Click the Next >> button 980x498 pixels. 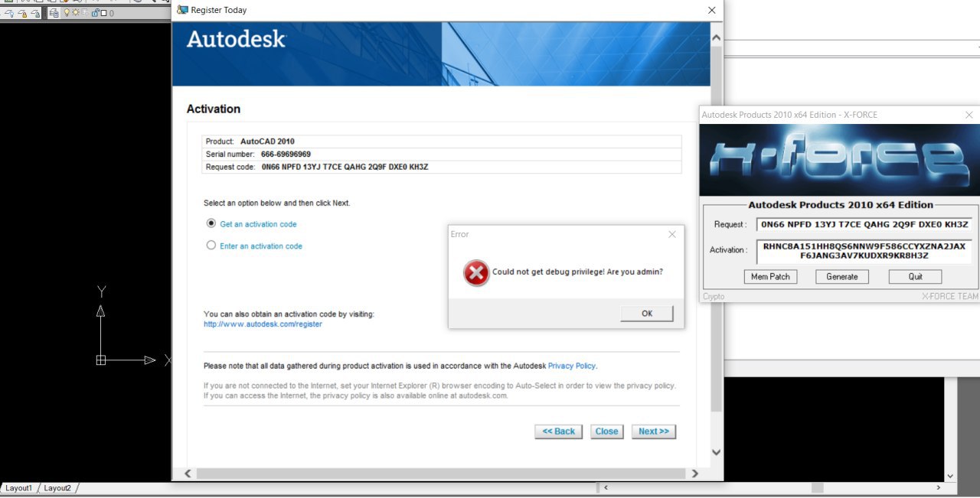654,431
